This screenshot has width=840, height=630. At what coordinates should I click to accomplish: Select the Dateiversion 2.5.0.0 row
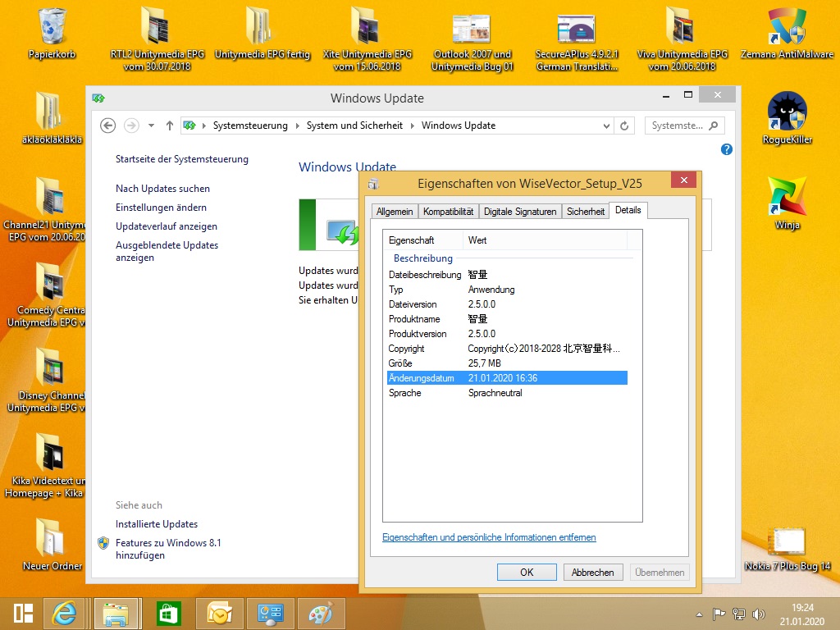tap(507, 304)
